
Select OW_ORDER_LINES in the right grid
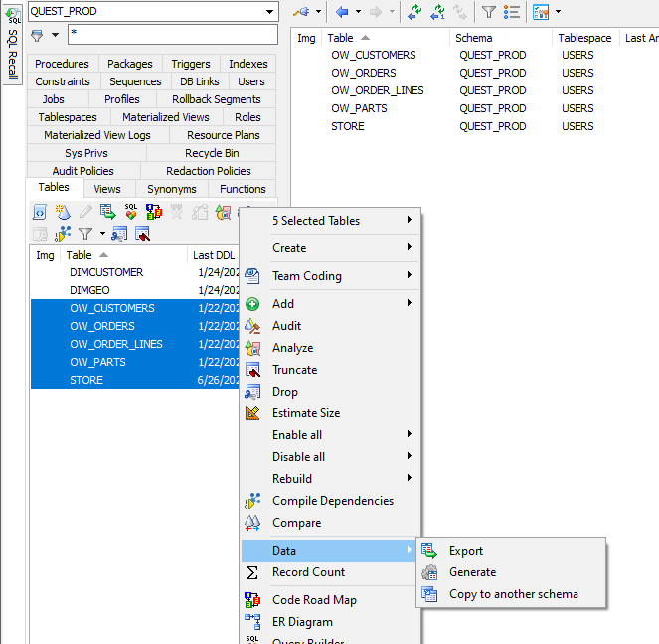[x=377, y=90]
